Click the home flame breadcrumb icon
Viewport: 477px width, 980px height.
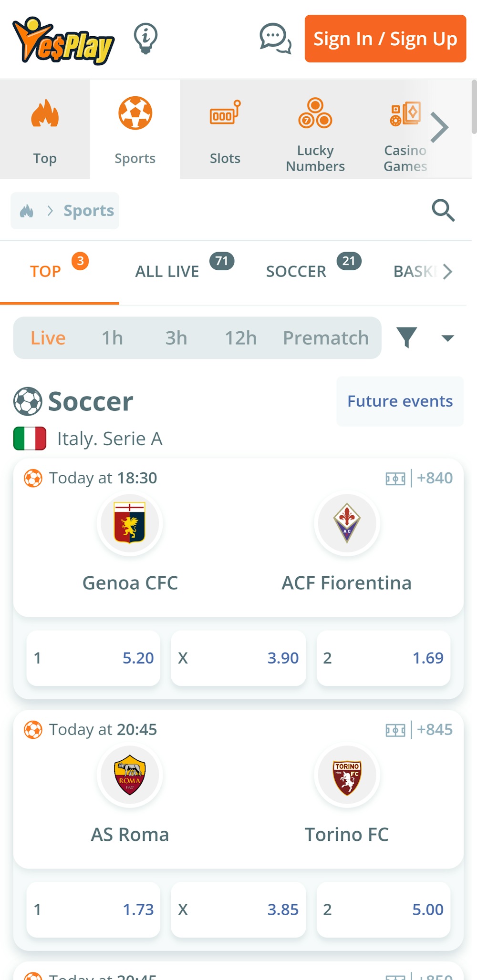tap(27, 211)
